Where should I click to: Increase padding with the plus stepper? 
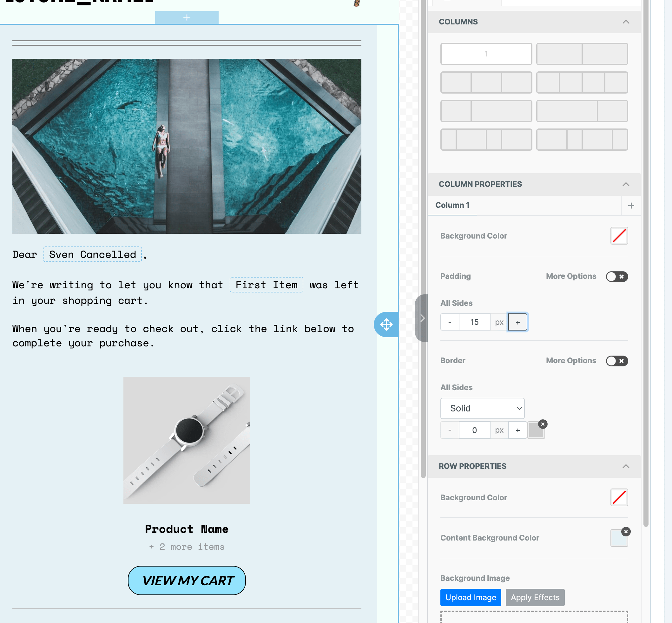pyautogui.click(x=517, y=322)
